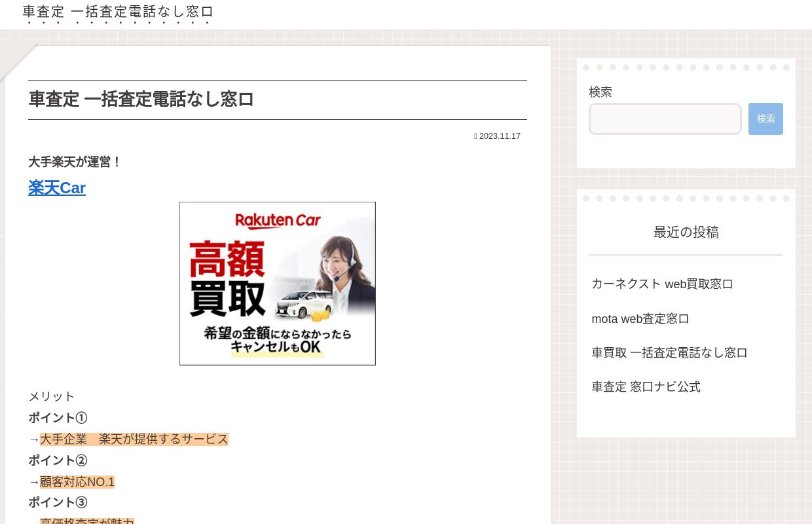This screenshot has height=524, width=812.
Task: Open recent post 車査定 窓口ナビ公式
Action: [646, 386]
